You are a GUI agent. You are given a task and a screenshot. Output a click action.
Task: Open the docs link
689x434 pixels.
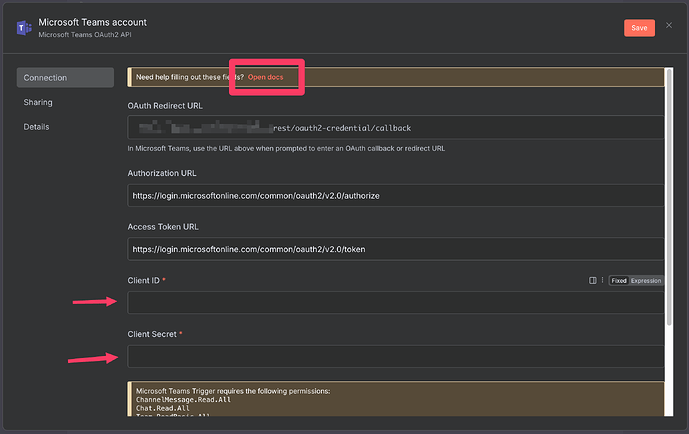[x=265, y=77]
